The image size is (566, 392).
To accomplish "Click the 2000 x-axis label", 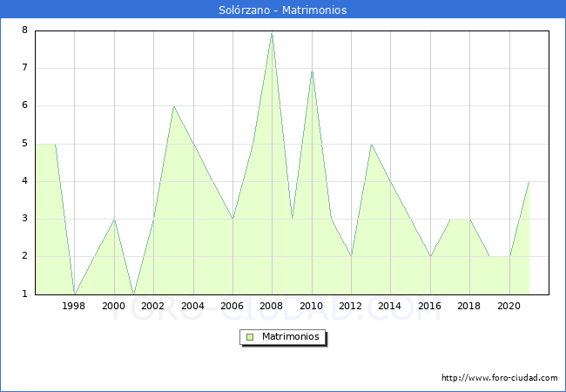I will 113,306.
